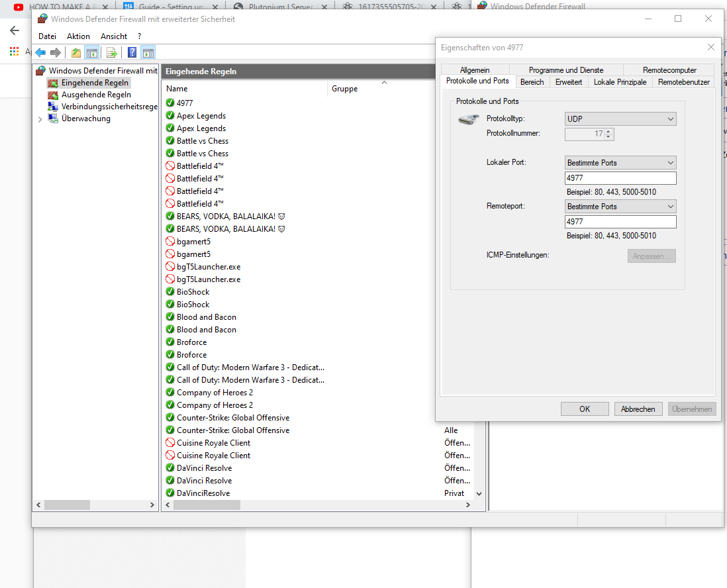Click the Abbrechen button
This screenshot has width=727, height=588.
(x=638, y=409)
